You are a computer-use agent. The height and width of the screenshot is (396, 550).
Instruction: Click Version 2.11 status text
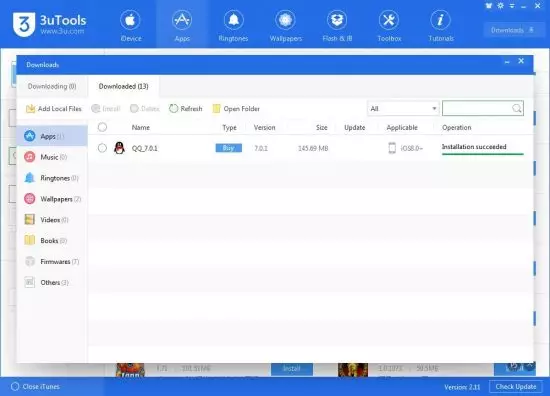(x=462, y=387)
